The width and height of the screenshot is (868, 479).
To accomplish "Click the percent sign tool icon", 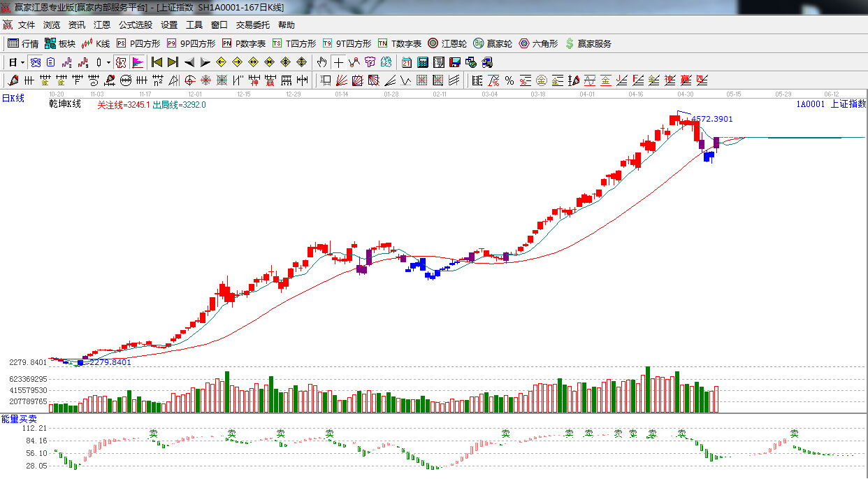I will 509,80.
